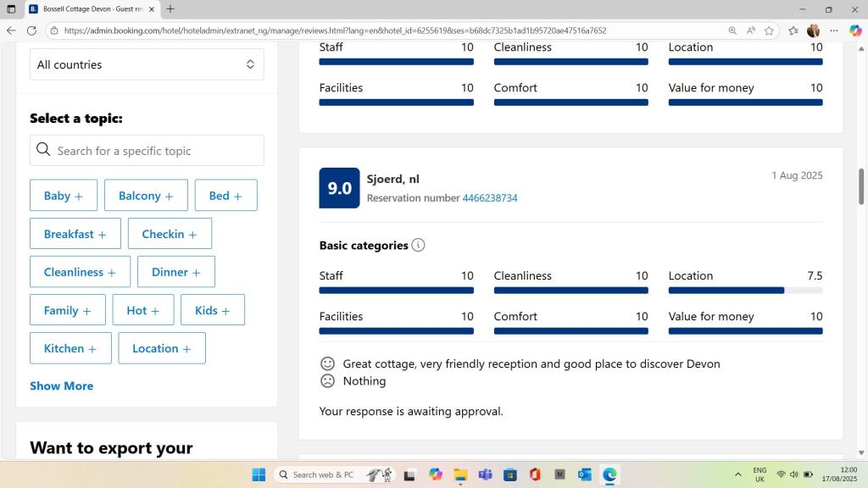The width and height of the screenshot is (868, 488).
Task: Expand topics with Show More
Action: click(x=62, y=385)
